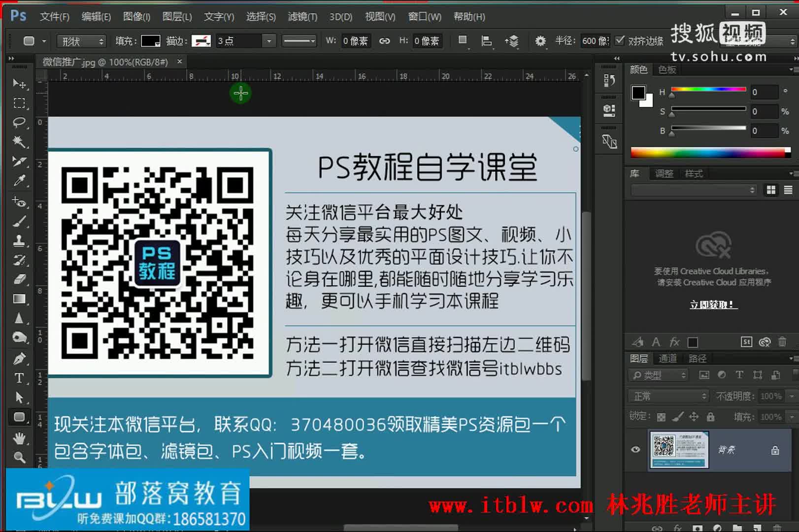
Task: Select the Type tool
Action: 20,378
